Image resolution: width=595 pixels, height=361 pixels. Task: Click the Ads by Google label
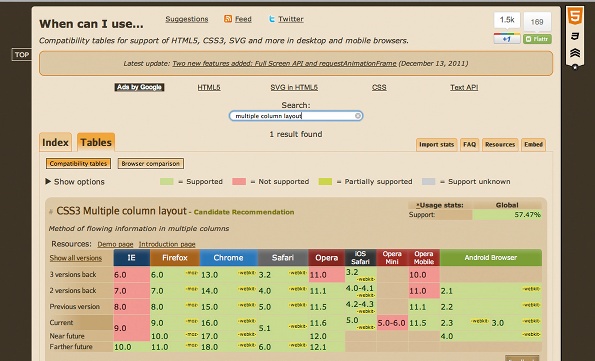[x=139, y=87]
